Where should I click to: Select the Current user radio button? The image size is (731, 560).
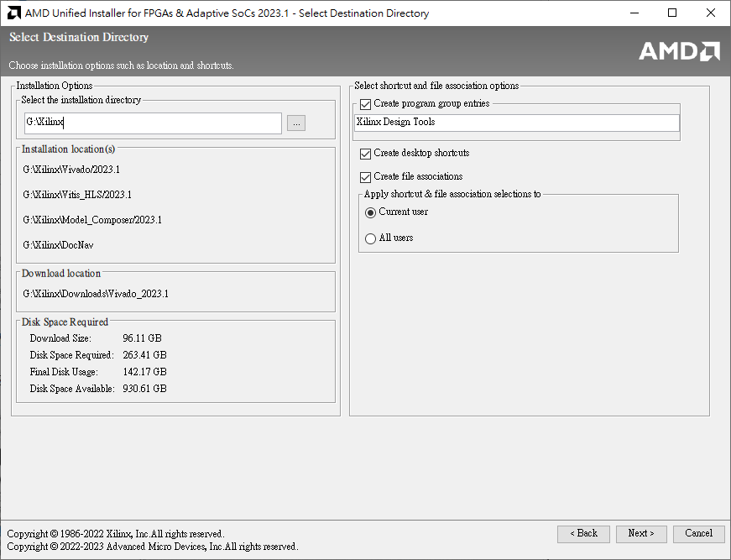(x=370, y=212)
